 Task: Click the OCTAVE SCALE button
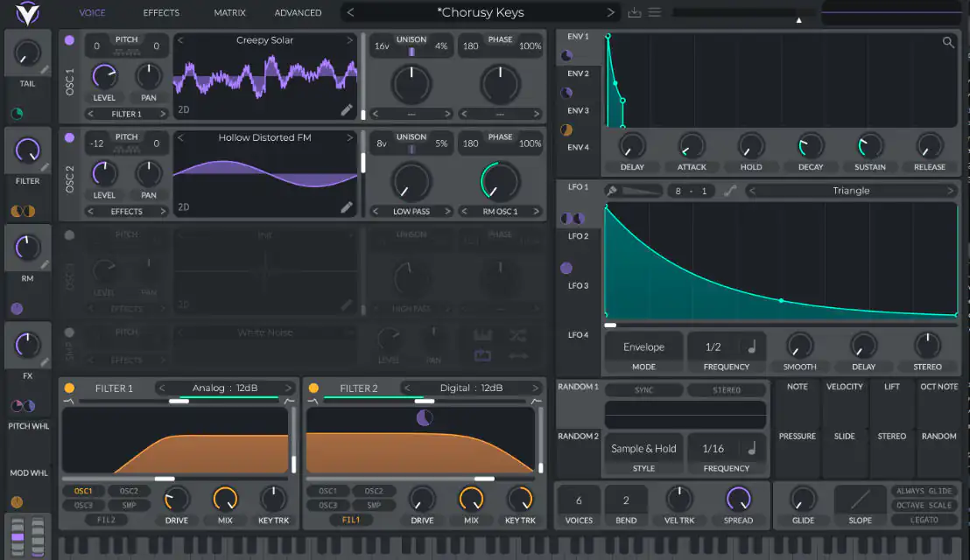coord(924,505)
